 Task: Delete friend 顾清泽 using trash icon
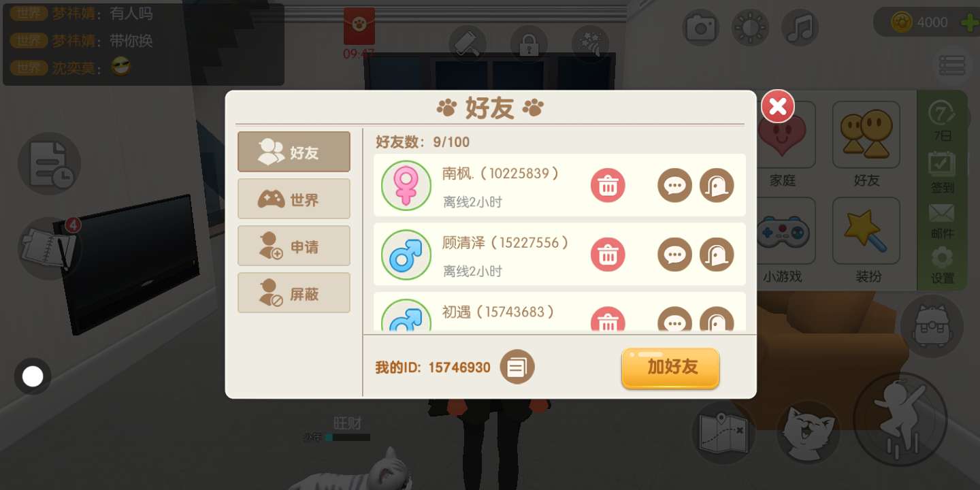[608, 255]
